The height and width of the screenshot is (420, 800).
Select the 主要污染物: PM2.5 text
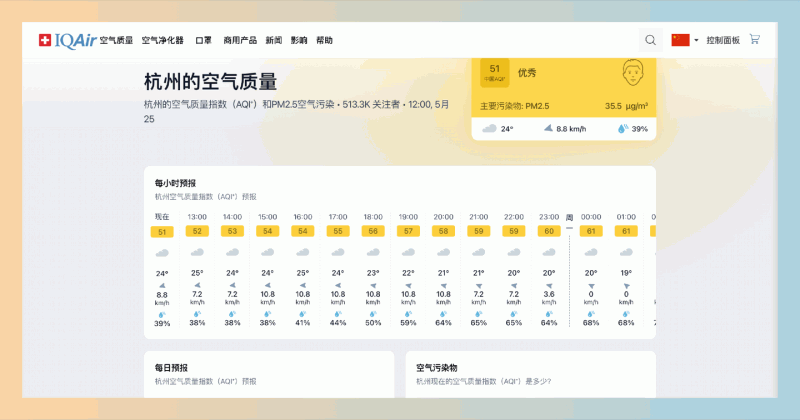pos(514,106)
